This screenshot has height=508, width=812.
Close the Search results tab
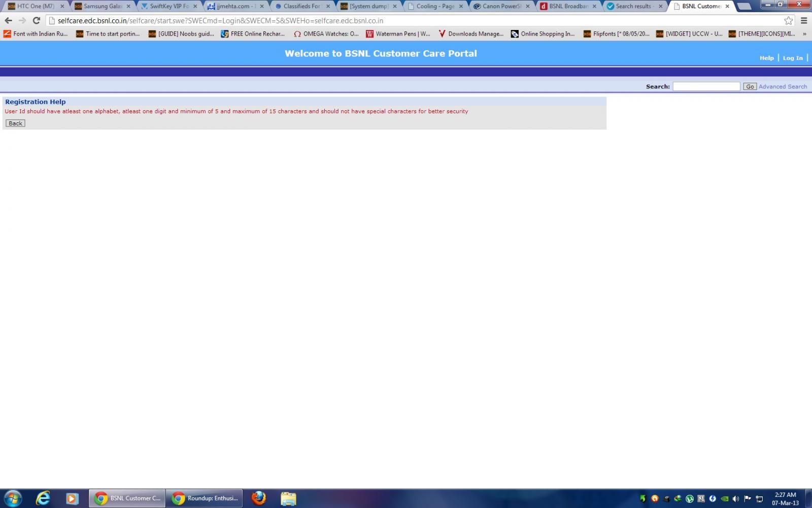pos(660,7)
